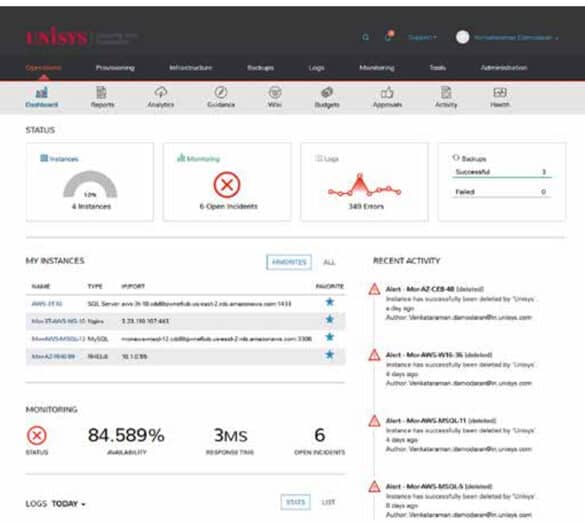This screenshot has width=585, height=524.
Task: Click alert triangle for Mor-AWS-W16-36
Action: 374,355
